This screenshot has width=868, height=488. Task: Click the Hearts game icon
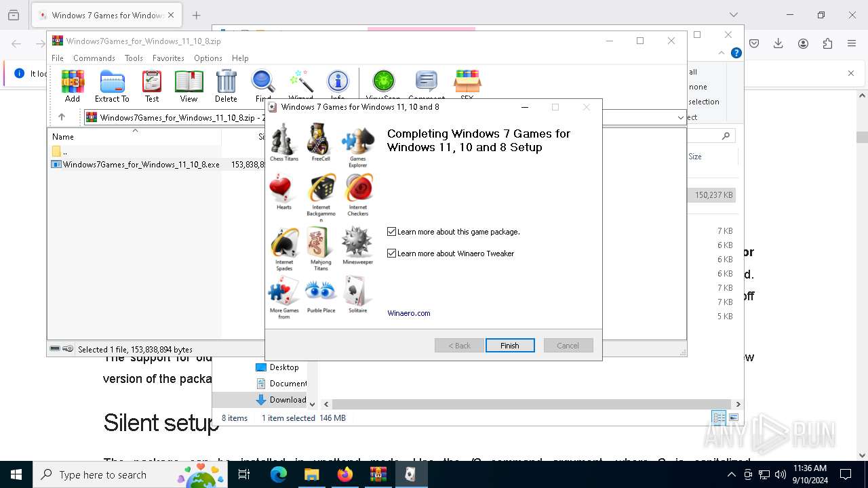[284, 192]
